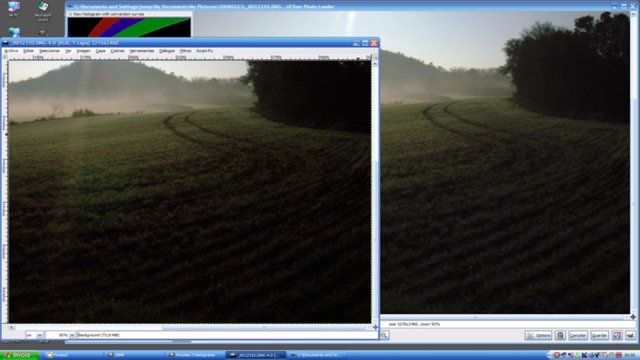Click the delete icon button in UFRaw
This screenshot has width=640, height=360.
point(560,336)
